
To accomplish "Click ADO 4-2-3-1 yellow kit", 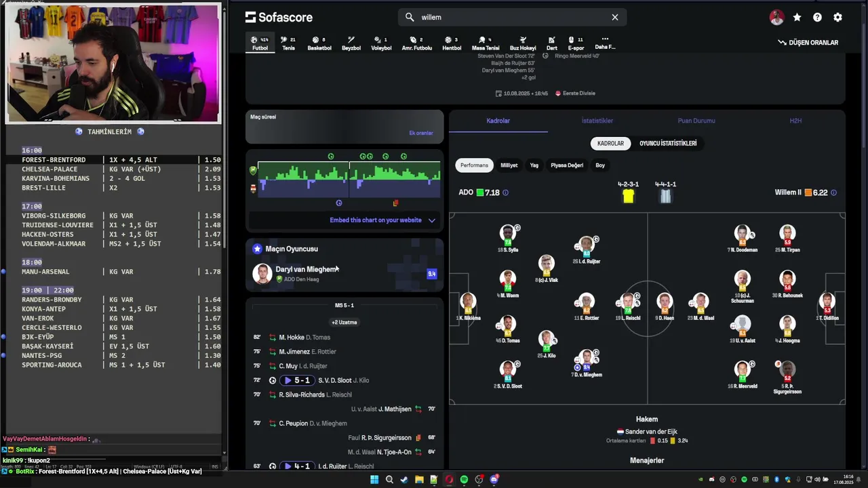I will tap(628, 196).
